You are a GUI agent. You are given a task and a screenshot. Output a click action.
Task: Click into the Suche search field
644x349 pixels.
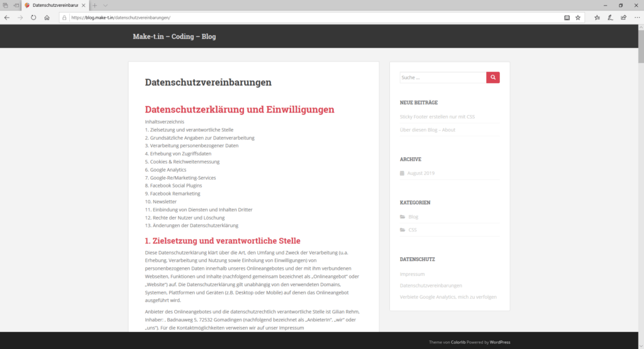(x=443, y=77)
